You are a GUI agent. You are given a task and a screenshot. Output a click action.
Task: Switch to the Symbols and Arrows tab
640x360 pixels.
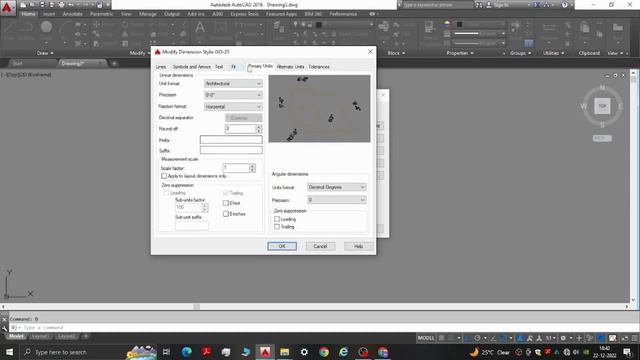click(x=191, y=67)
